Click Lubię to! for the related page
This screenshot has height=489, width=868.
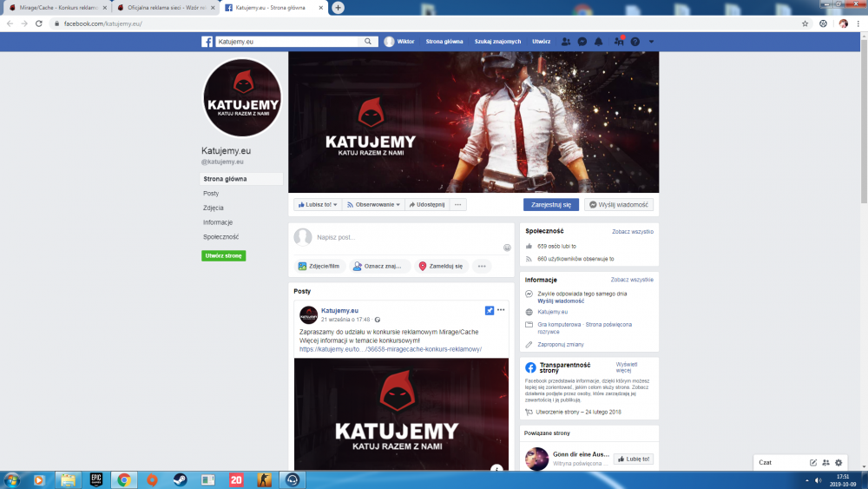pyautogui.click(x=634, y=459)
